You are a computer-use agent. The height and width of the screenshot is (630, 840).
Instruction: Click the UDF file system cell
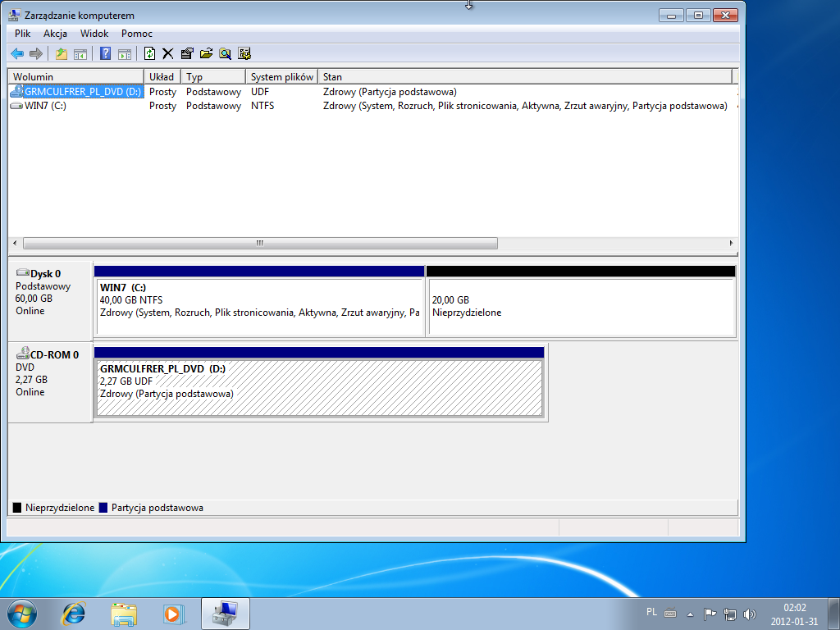(x=260, y=92)
